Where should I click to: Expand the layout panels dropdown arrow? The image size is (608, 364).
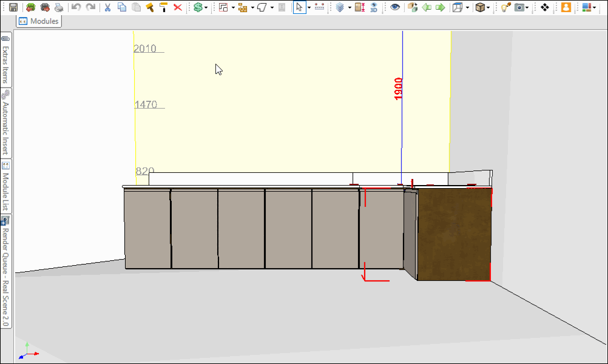[595, 7]
